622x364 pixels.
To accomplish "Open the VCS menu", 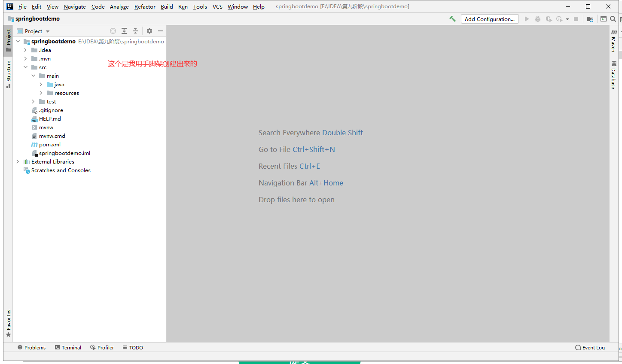I will (217, 6).
